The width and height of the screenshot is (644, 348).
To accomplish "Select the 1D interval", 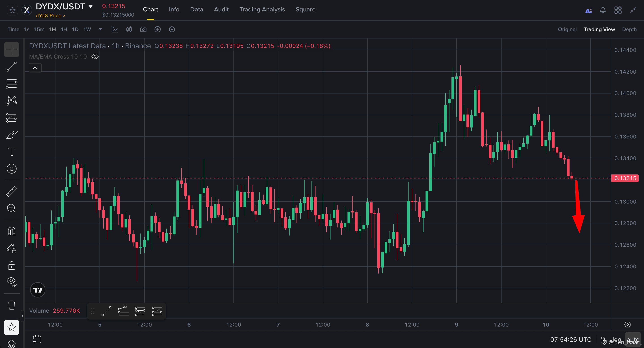I will (75, 29).
